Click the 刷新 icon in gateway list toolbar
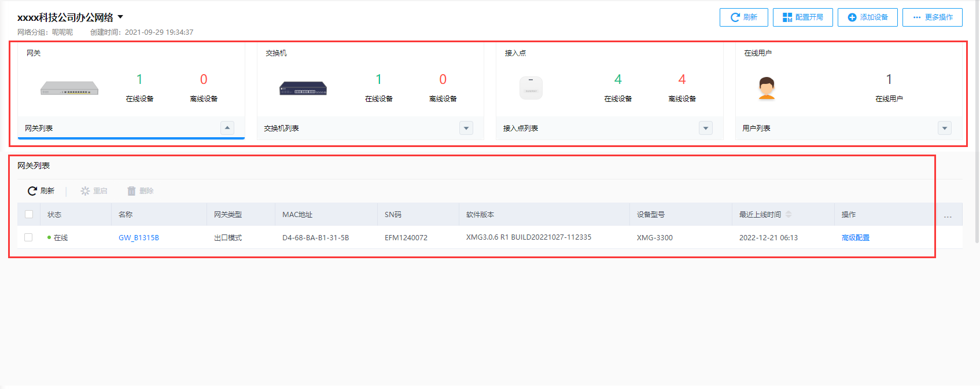 point(32,191)
